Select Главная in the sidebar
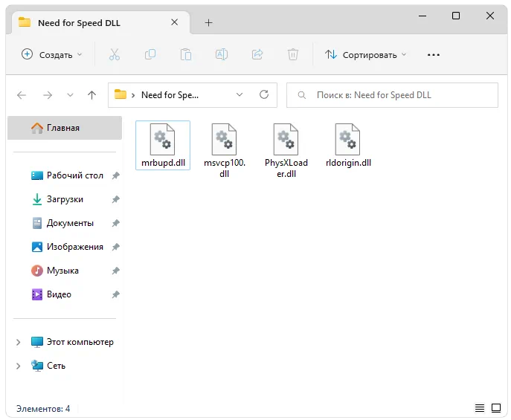 [x=65, y=128]
